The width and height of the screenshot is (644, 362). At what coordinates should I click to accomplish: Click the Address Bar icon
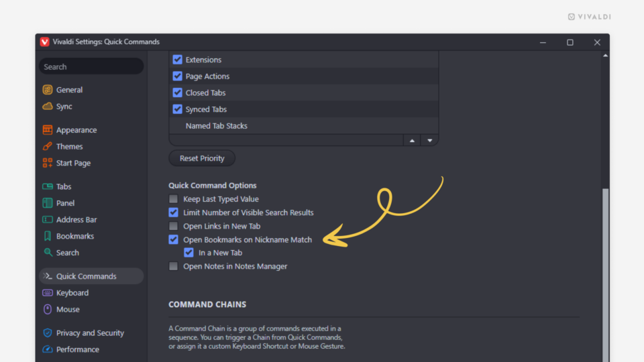48,220
